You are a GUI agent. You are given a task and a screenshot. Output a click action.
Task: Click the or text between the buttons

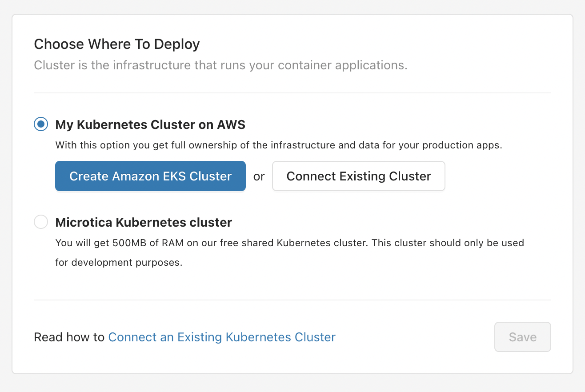[x=259, y=176]
